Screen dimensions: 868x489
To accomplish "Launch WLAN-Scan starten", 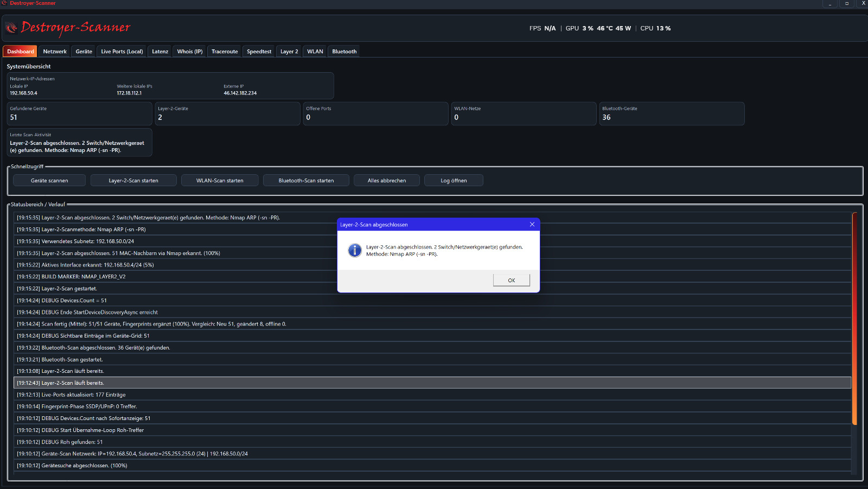I will pos(220,180).
